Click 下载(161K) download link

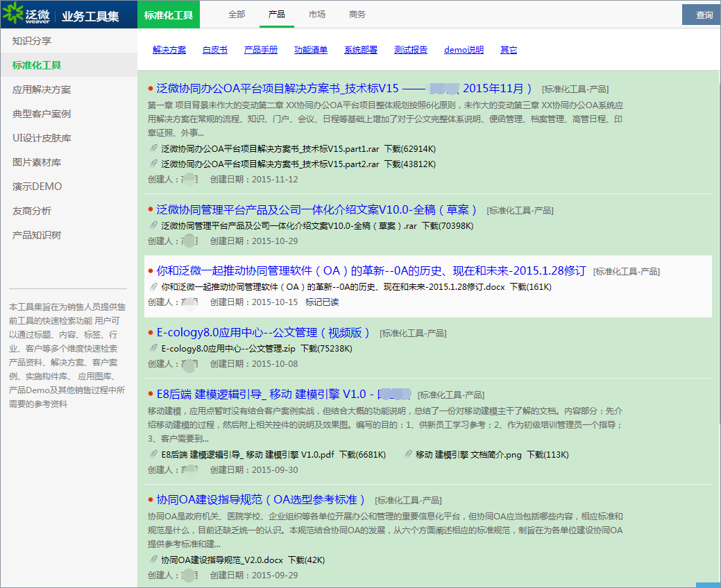tap(531, 286)
